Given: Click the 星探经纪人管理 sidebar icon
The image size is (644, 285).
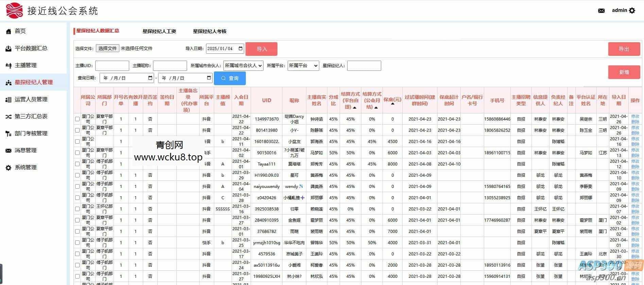Looking at the screenshot, I should coord(9,82).
